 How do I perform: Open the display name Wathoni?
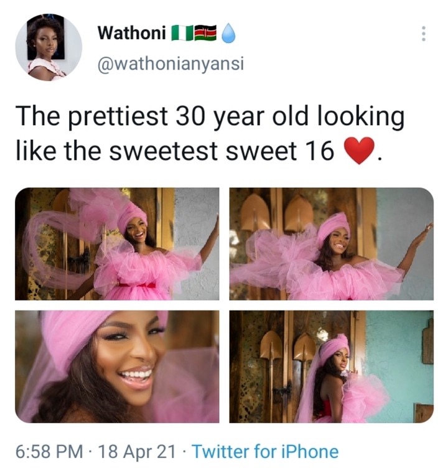pyautogui.click(x=132, y=33)
